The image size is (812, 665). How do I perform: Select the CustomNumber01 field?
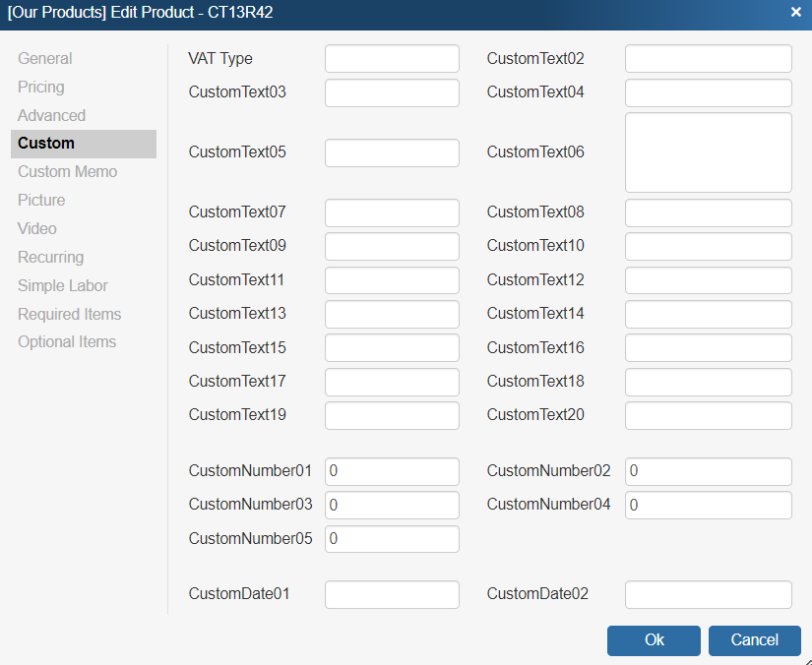392,472
